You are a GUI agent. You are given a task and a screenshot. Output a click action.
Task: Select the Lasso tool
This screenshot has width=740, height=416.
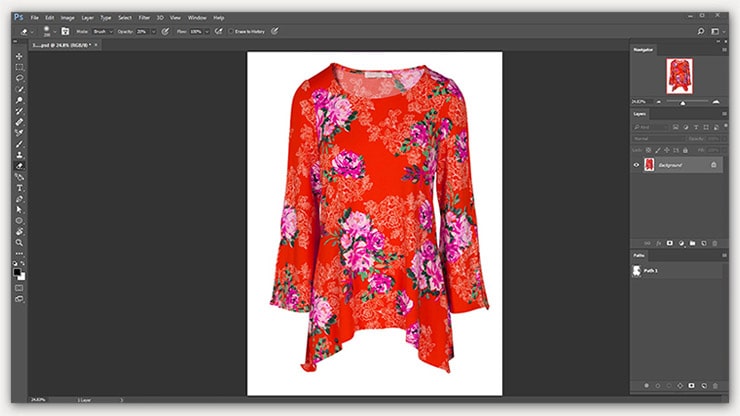tap(19, 78)
